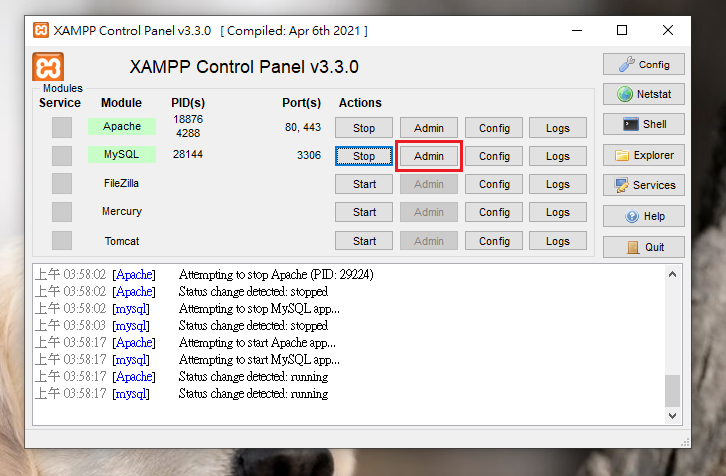Image resolution: width=726 pixels, height=476 pixels.
Task: Open MySQL Logs menu
Action: [x=558, y=156]
